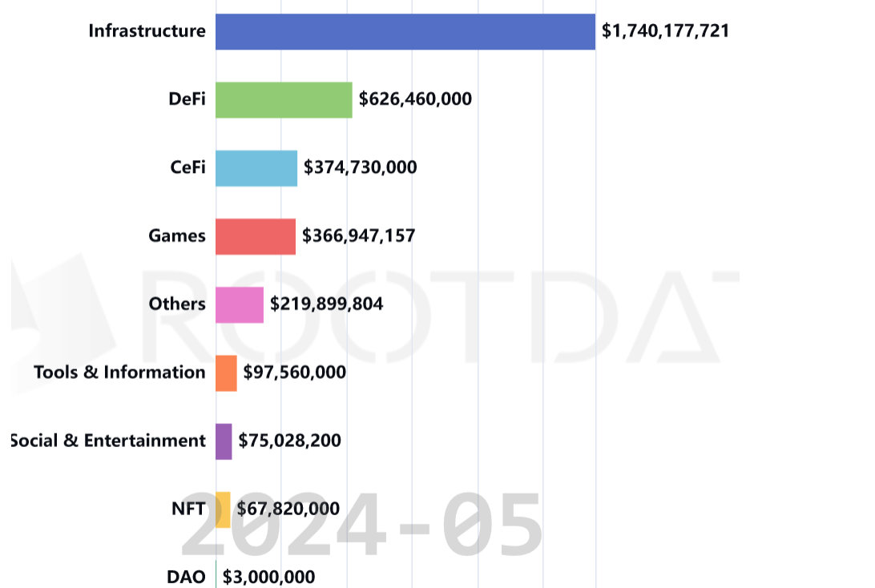Click the light-blue CeFi bar
The height and width of the screenshot is (588, 875).
point(256,168)
